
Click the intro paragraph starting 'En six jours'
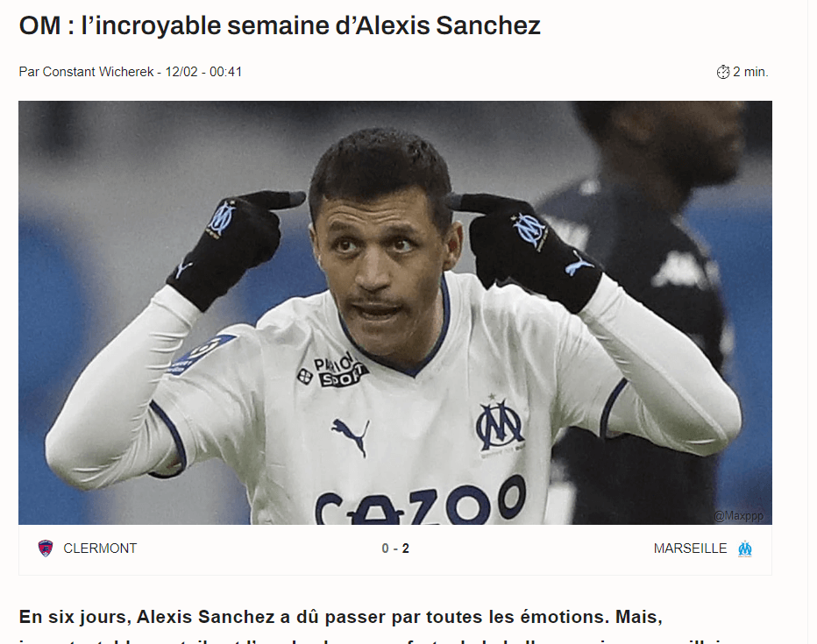click(395, 626)
